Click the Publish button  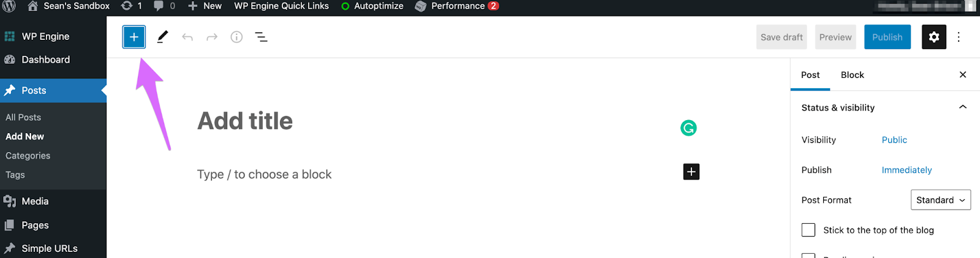click(x=888, y=37)
